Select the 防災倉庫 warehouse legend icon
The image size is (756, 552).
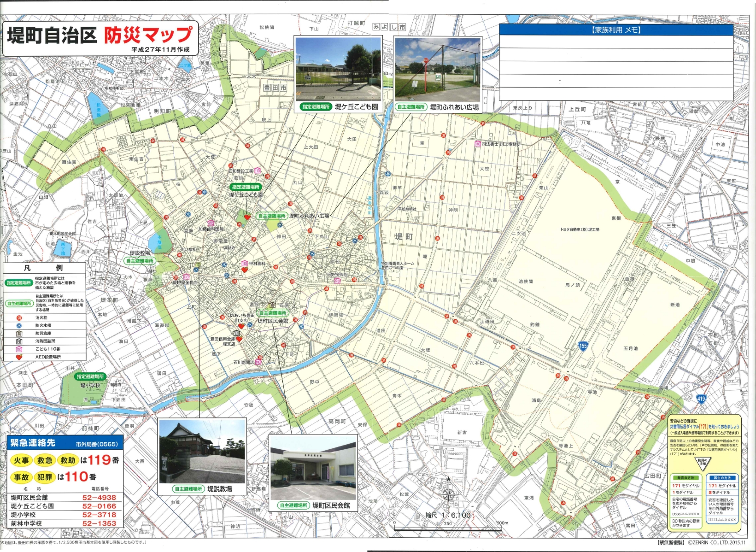(19, 333)
